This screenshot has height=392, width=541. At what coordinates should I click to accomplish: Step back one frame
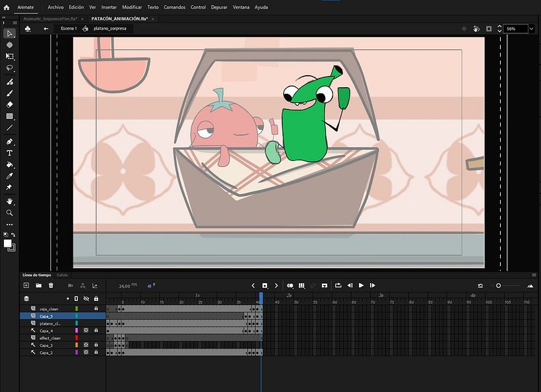(x=350, y=285)
